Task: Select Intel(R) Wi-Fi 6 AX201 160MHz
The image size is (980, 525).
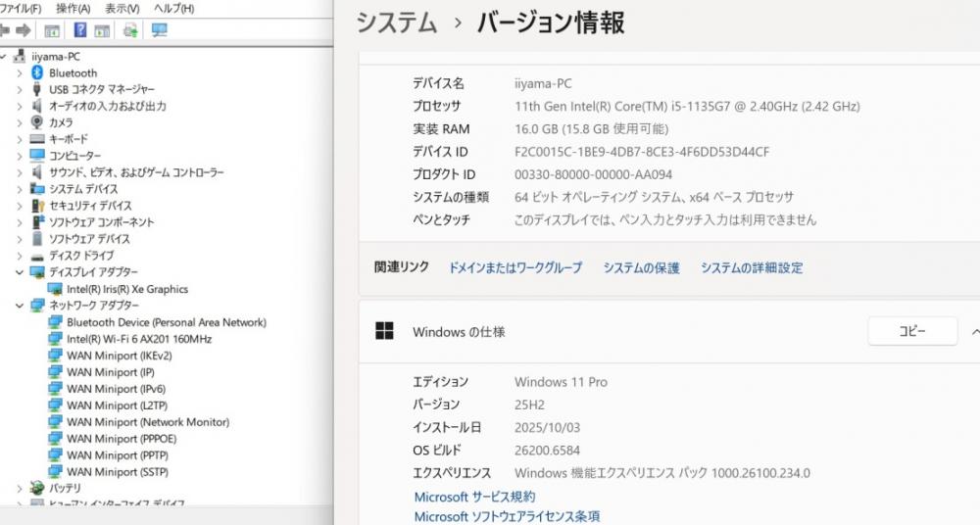Action: (x=138, y=339)
